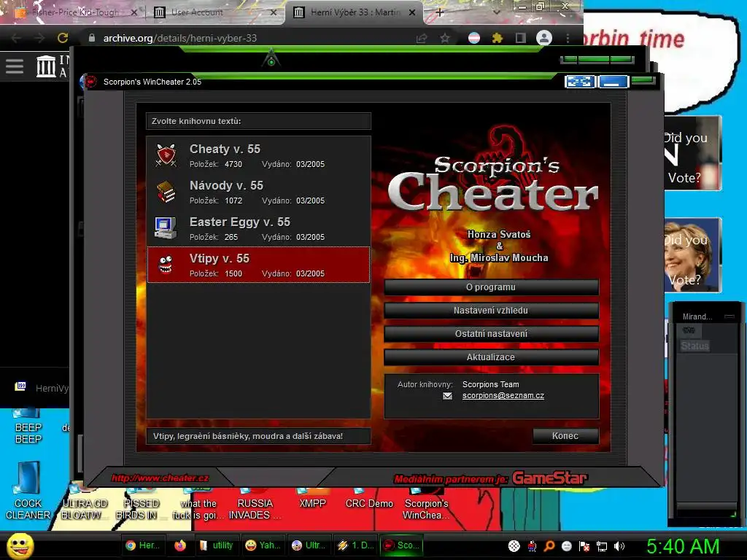Click the smiley face start button
This screenshot has width=747, height=560.
click(x=20, y=545)
